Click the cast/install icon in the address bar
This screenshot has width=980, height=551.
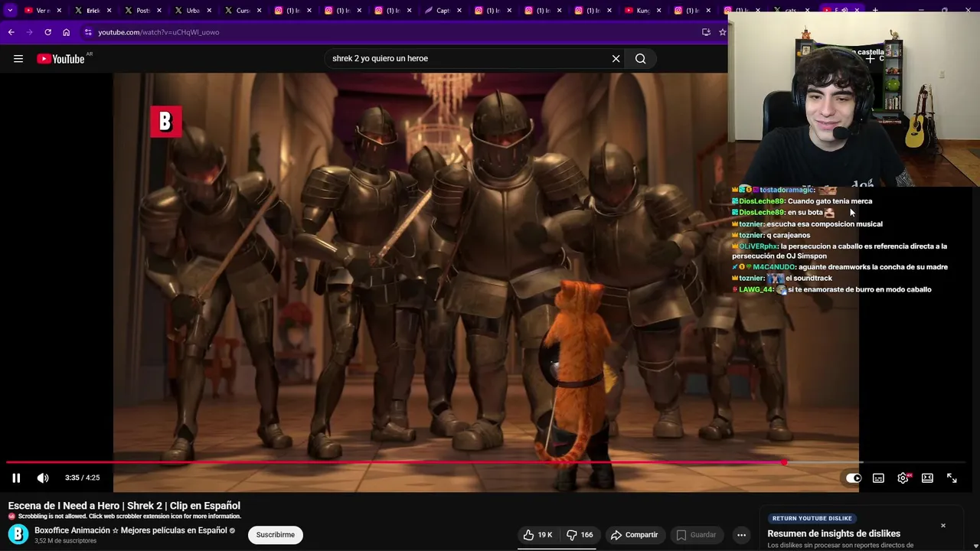706,32
